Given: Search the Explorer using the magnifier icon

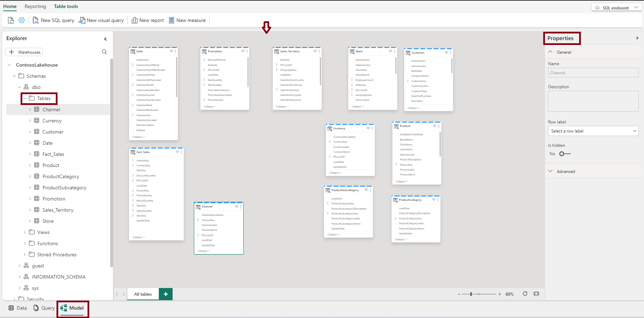Looking at the screenshot, I should (x=104, y=52).
